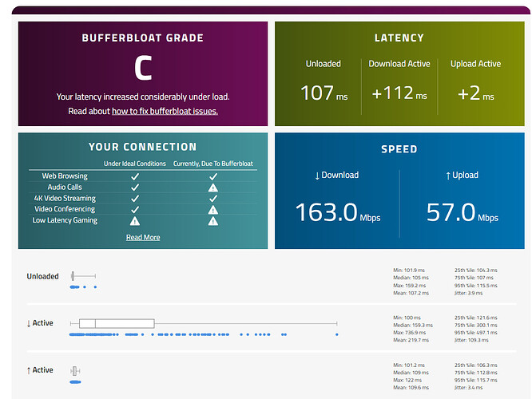
Task: Click the Video Conferencing bufferbloat warning icon
Action: coord(213,210)
